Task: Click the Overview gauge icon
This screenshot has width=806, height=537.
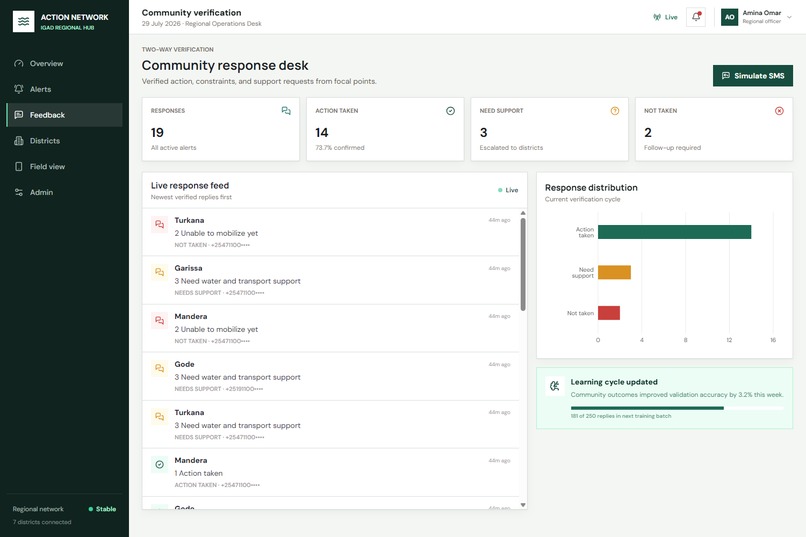Action: 19,63
